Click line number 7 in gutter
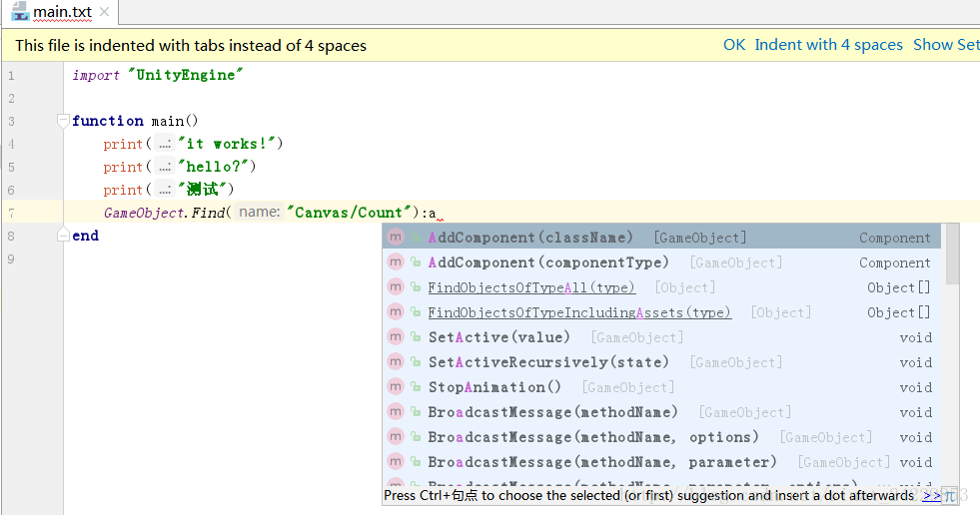Screen dimensions: 980x515 11,213
